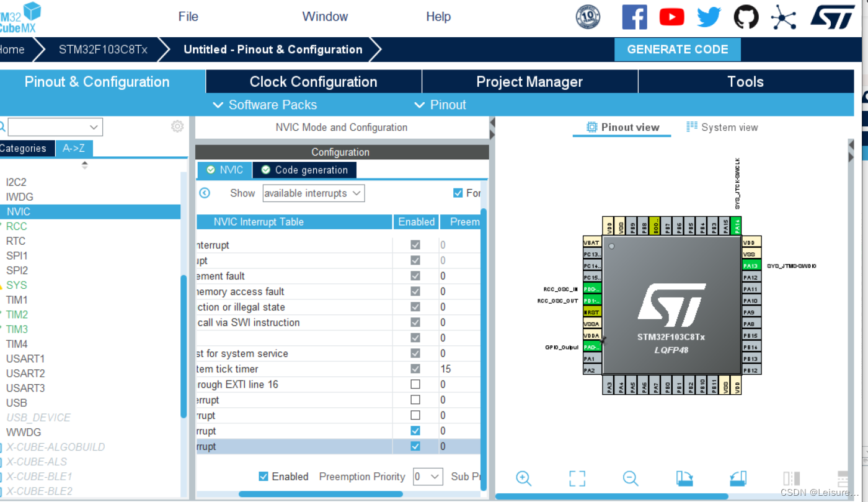Click the NRST pin on chip
This screenshot has height=502, width=868.
pos(592,312)
